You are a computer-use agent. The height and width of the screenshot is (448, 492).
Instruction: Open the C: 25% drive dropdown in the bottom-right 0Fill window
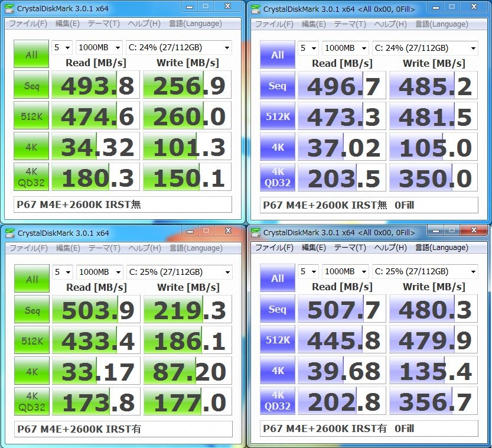pyautogui.click(x=425, y=271)
